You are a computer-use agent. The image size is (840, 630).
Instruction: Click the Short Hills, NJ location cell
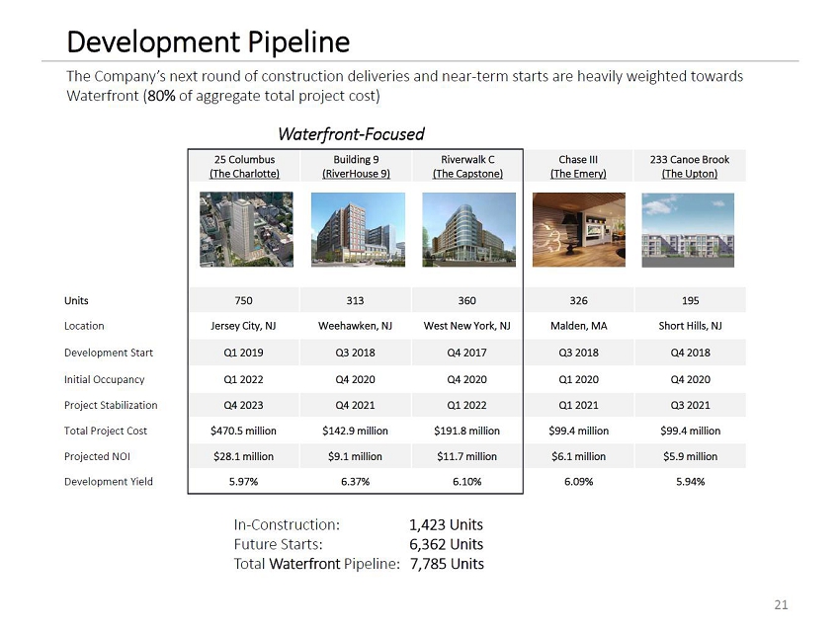click(x=689, y=326)
